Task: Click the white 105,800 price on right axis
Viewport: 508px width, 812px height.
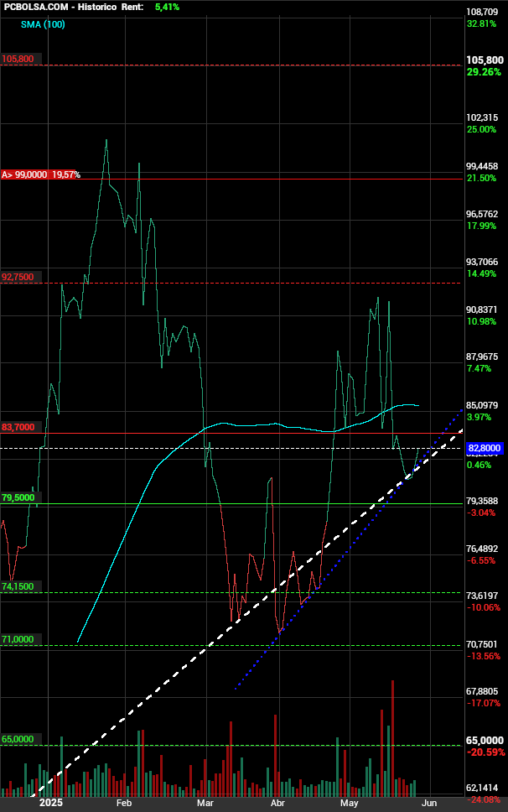Action: 485,60
